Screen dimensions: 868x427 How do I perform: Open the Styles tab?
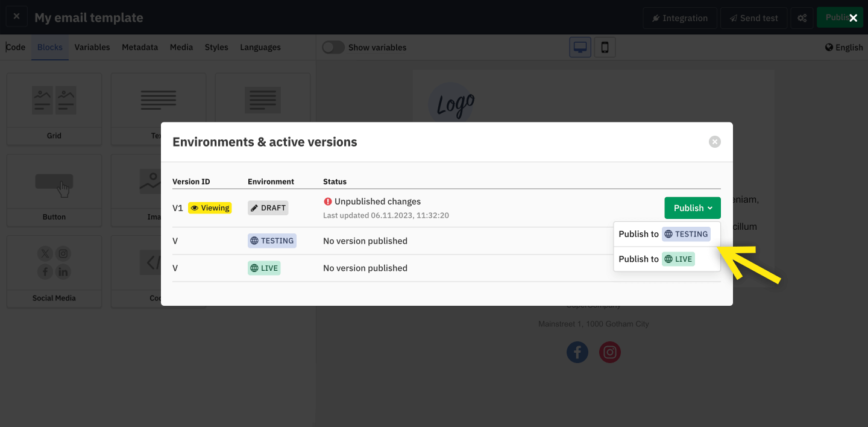tap(216, 46)
